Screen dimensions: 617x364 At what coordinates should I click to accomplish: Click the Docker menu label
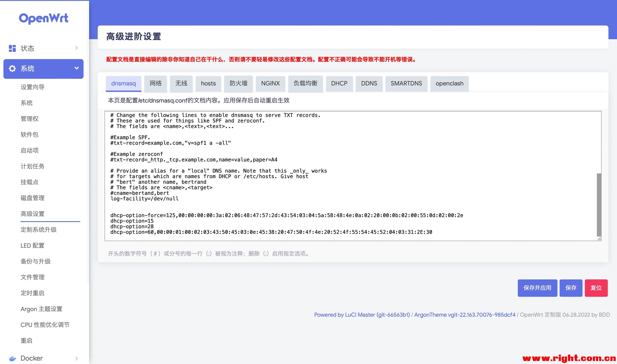coord(32,358)
